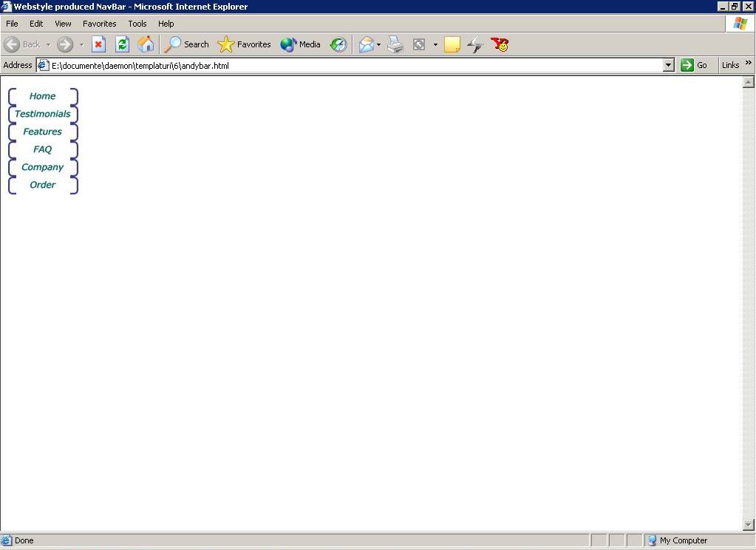
Task: Open the Media pane globe icon
Action: coord(300,44)
